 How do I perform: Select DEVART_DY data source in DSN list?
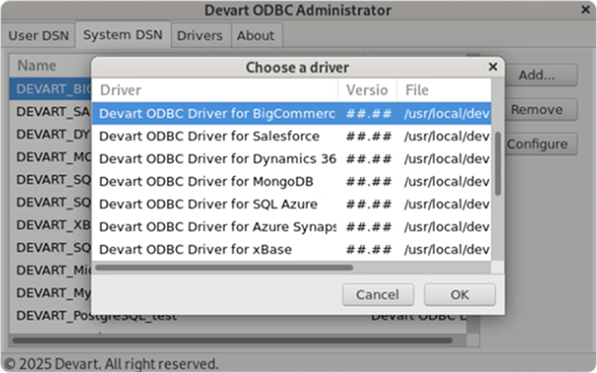(50, 134)
